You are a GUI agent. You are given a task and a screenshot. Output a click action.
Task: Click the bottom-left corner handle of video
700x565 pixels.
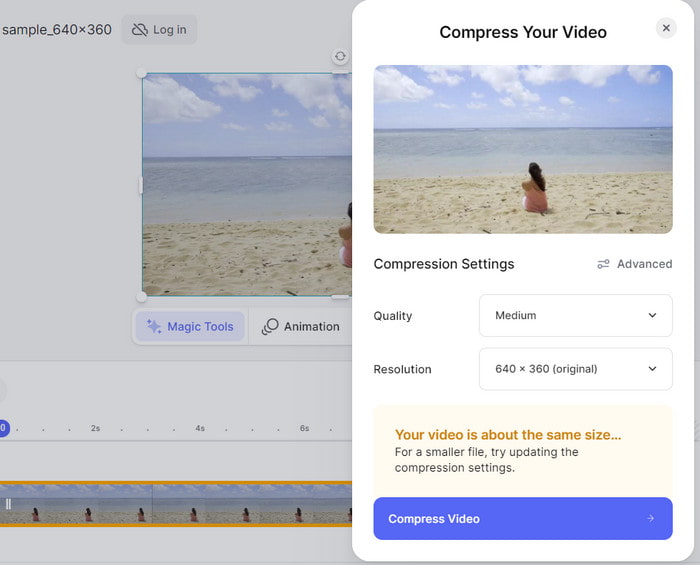click(142, 296)
